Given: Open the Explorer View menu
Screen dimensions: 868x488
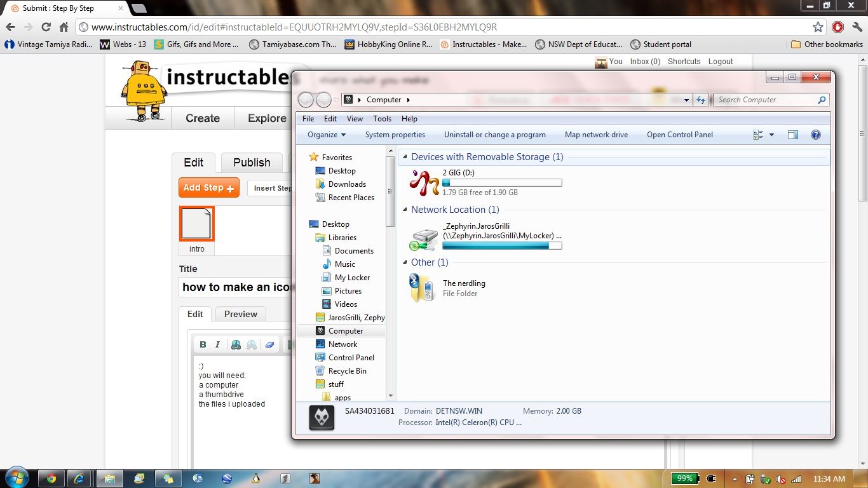Looking at the screenshot, I should [355, 119].
